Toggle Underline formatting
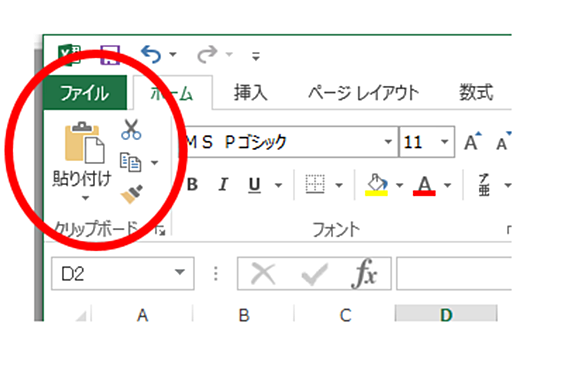This screenshot has width=586, height=373. click(255, 184)
